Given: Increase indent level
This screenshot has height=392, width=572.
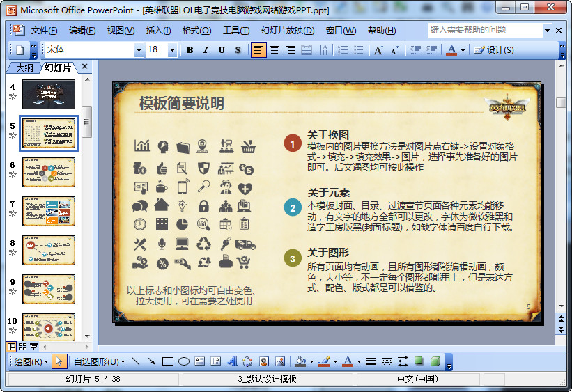Looking at the screenshot, I should click(x=431, y=50).
